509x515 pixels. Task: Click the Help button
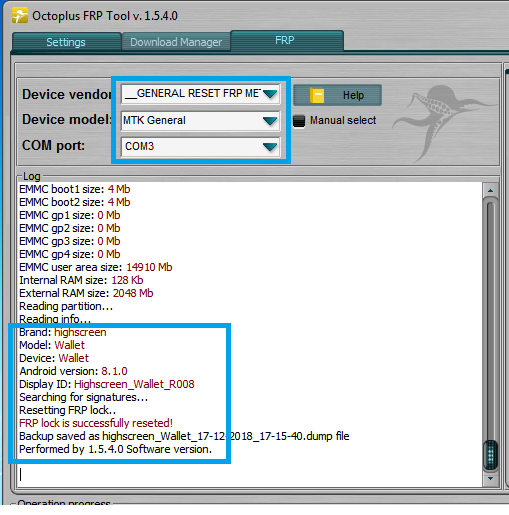337,95
